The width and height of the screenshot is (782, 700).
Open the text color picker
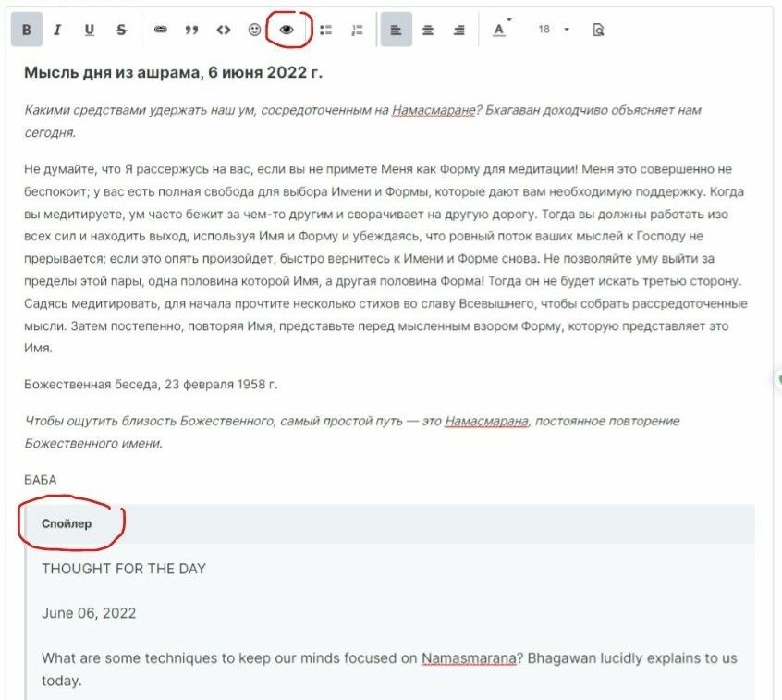coord(499,30)
